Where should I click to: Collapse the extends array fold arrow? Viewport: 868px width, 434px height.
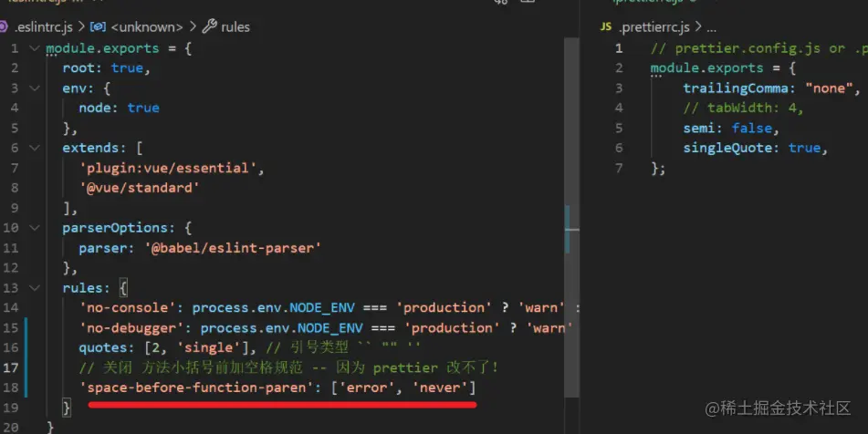(35, 149)
